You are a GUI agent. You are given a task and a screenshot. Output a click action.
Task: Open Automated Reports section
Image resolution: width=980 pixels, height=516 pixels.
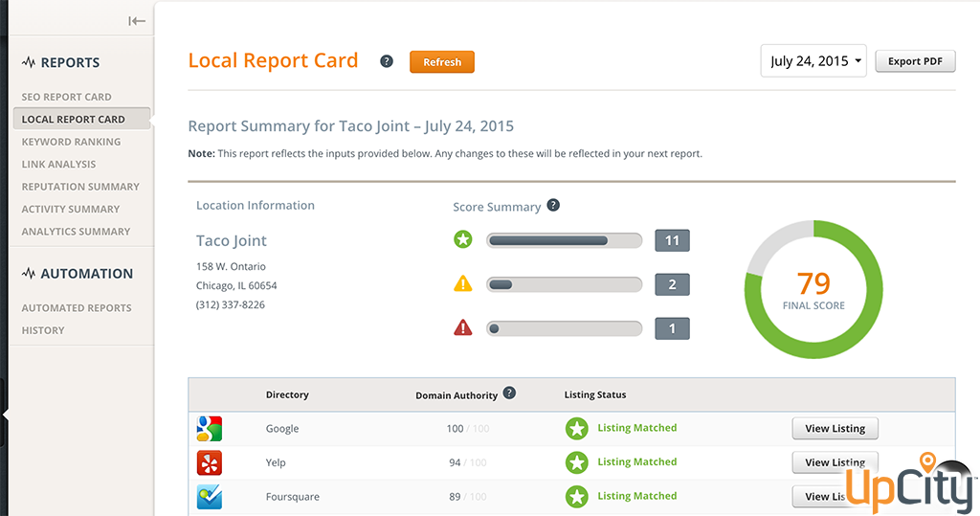pos(77,307)
